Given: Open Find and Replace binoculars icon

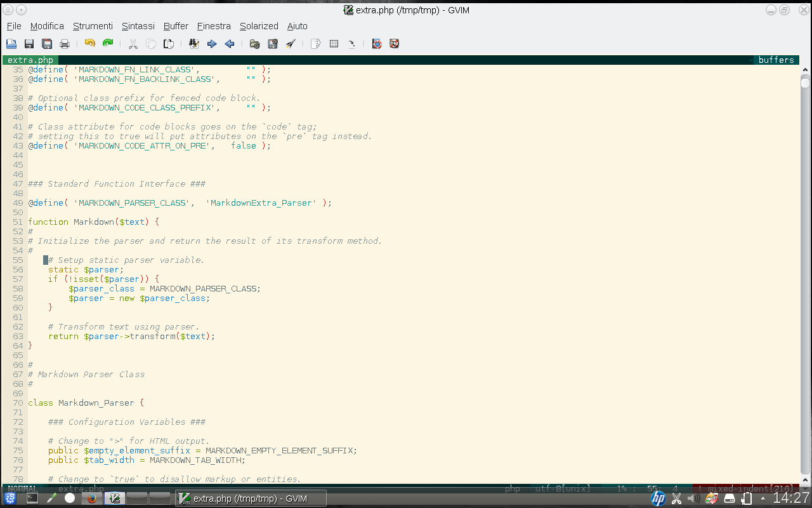Looking at the screenshot, I should coord(194,44).
